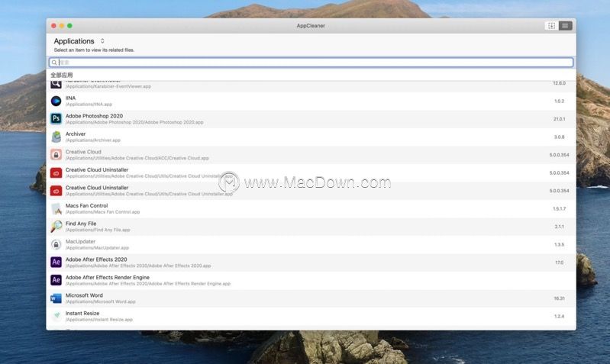Click the IINA app icon

coord(56,101)
